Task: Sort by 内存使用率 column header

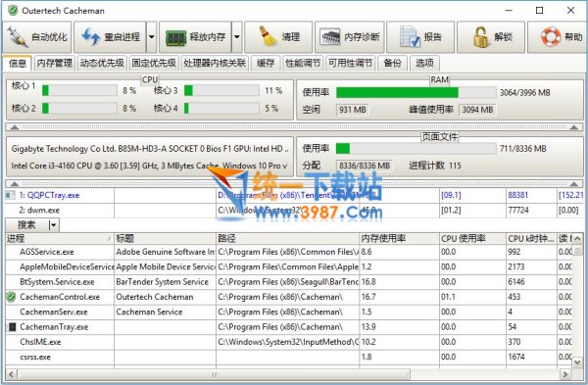Action: (x=400, y=238)
